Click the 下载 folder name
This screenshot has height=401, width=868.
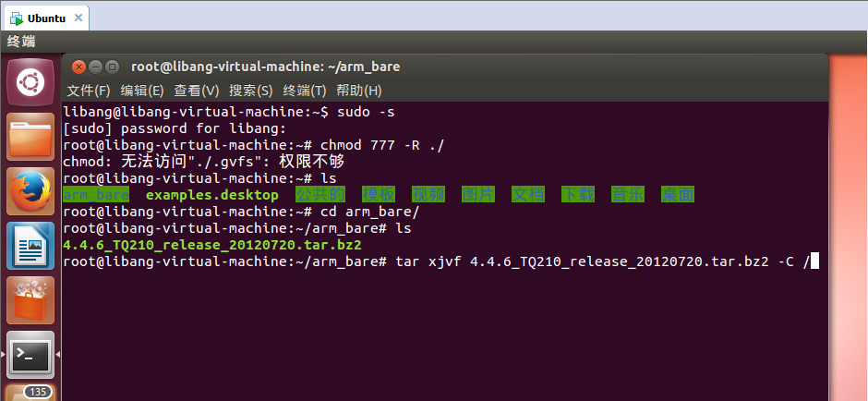pos(578,195)
